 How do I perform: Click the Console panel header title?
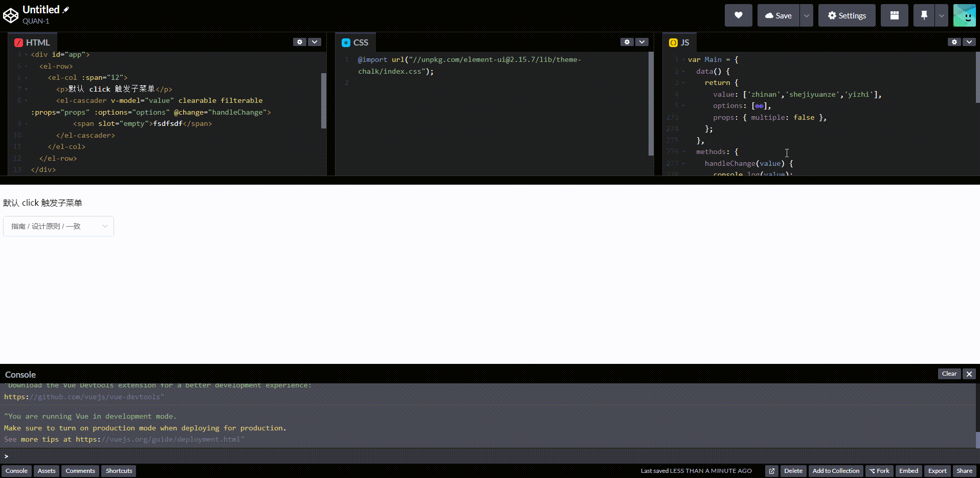[x=20, y=375]
